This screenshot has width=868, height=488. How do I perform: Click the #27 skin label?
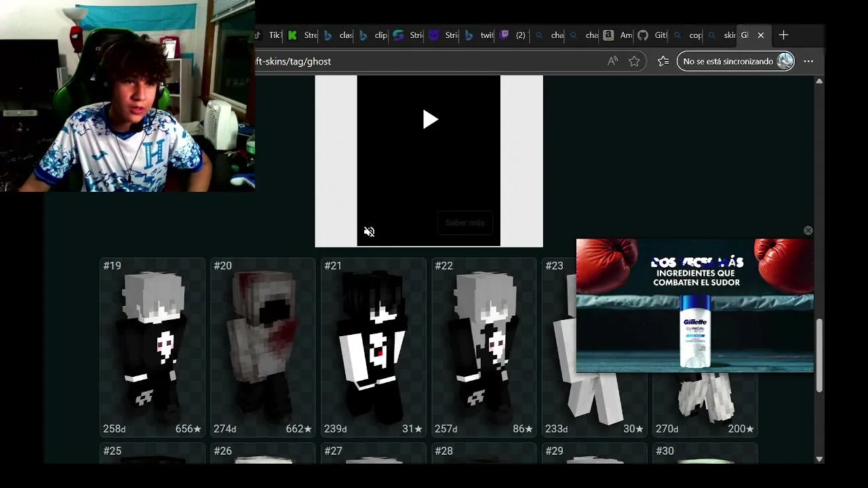[x=333, y=451]
